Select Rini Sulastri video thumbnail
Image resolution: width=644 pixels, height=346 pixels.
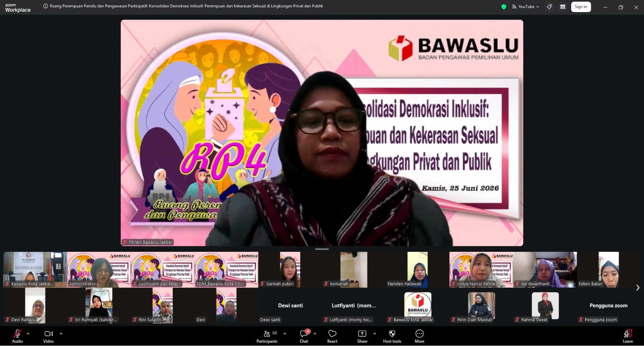pyautogui.click(x=163, y=306)
